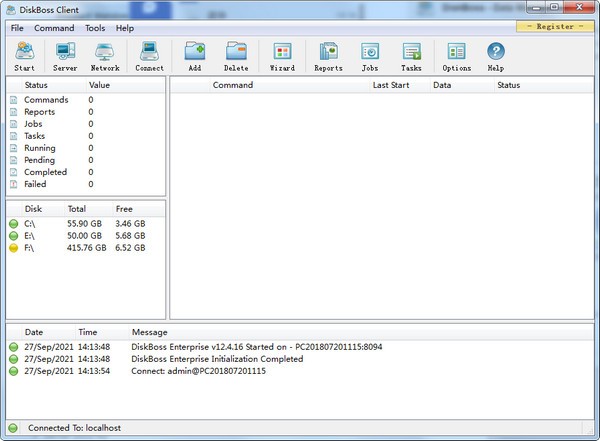Click the Network toolbar icon
The width and height of the screenshot is (600, 441).
click(105, 56)
